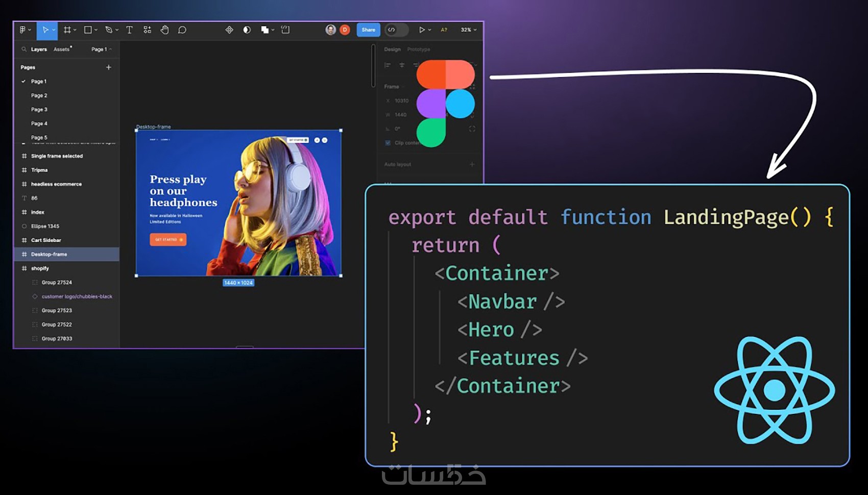Click the Boolean operations icon
The image size is (868, 495).
tap(264, 30)
